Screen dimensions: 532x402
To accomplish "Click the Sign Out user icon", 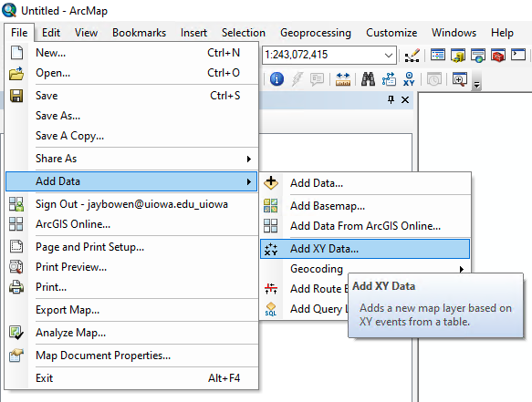I will click(16, 204).
